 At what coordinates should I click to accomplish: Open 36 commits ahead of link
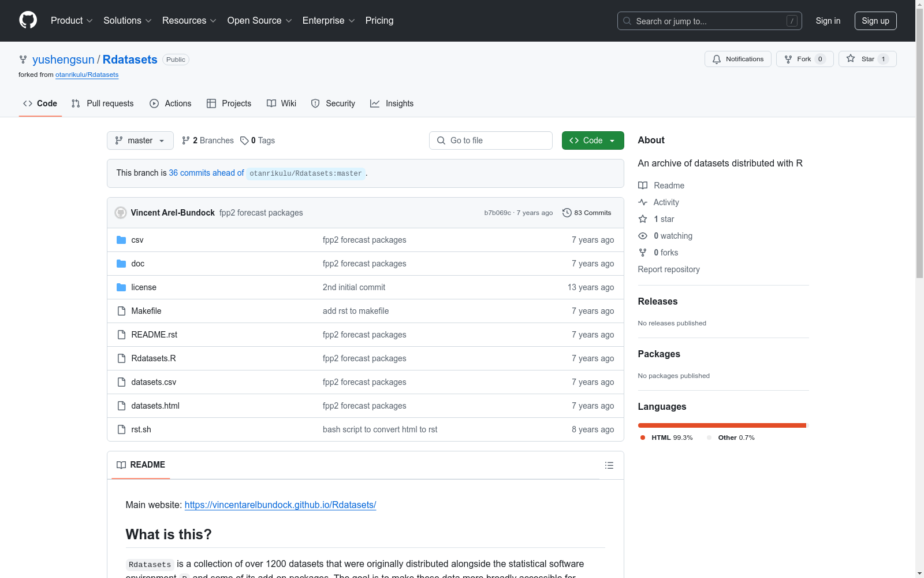(x=206, y=173)
